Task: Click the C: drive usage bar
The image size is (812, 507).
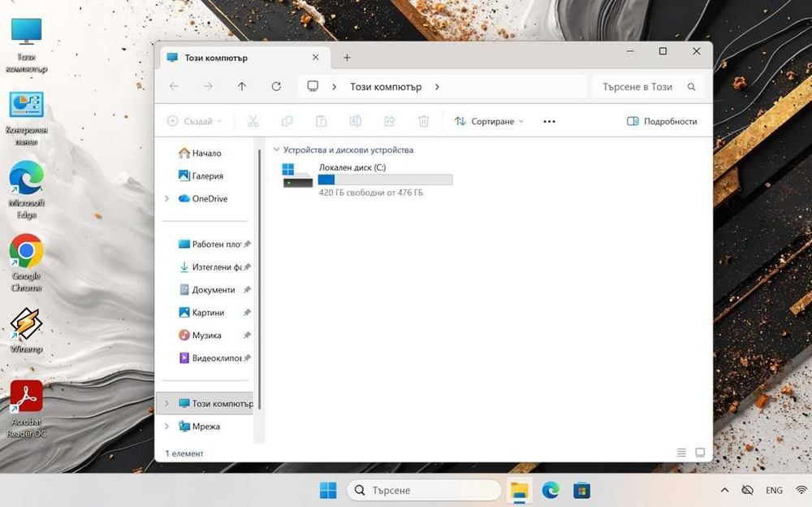Action: coord(385,180)
